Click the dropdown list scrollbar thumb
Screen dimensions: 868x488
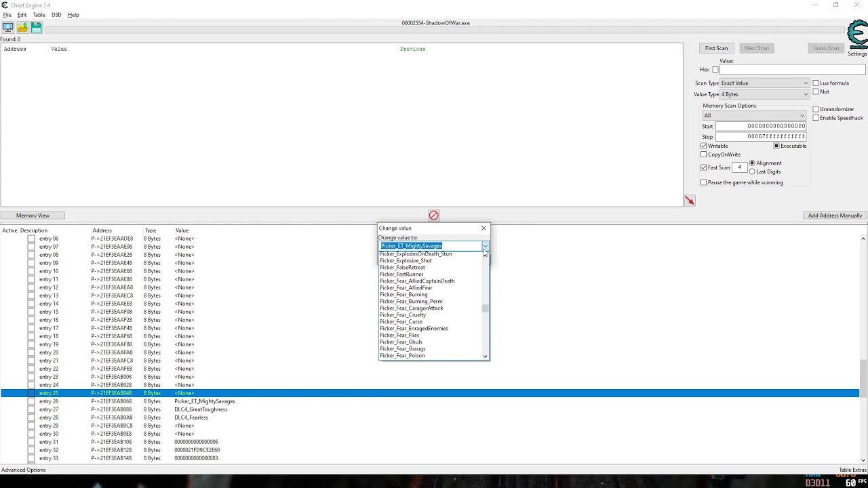click(x=486, y=308)
